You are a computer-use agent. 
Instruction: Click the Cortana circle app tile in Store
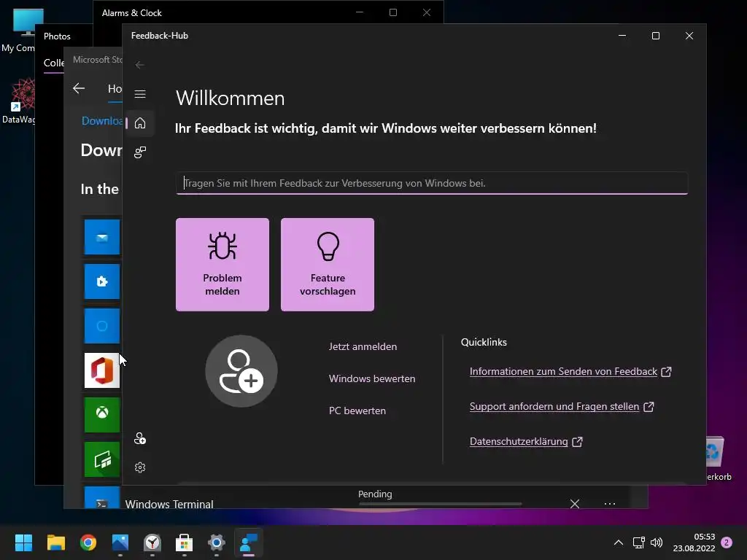[102, 326]
